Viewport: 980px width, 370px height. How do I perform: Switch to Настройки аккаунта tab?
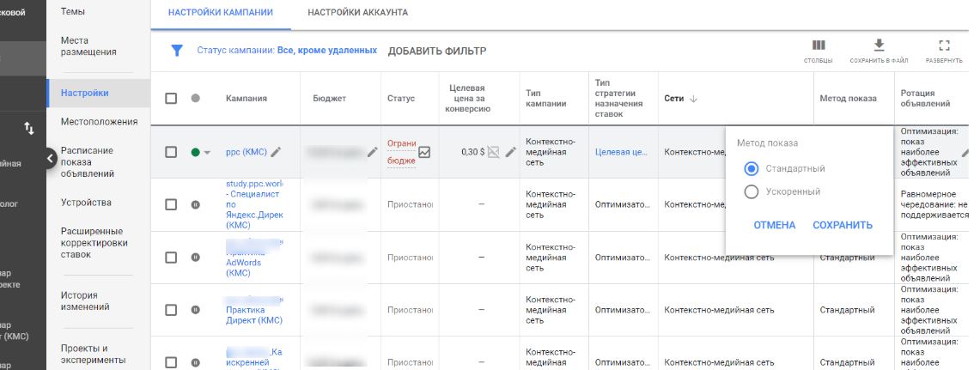[x=357, y=13]
